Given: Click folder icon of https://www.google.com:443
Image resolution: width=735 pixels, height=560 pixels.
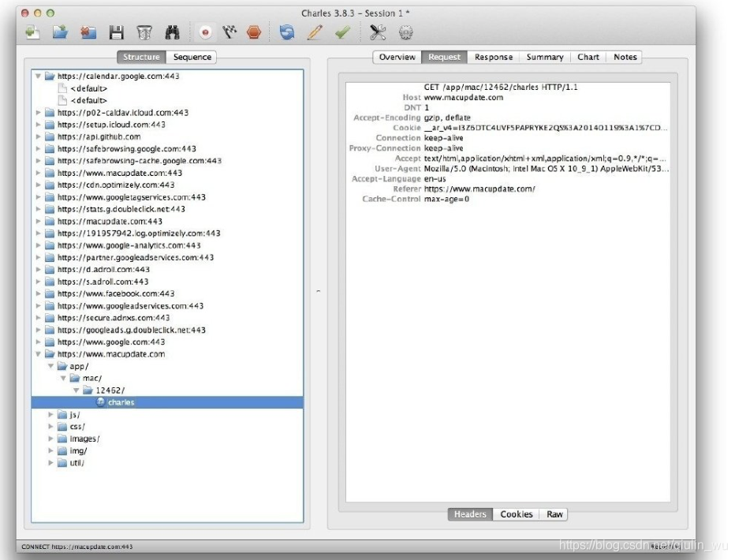Looking at the screenshot, I should (50, 342).
